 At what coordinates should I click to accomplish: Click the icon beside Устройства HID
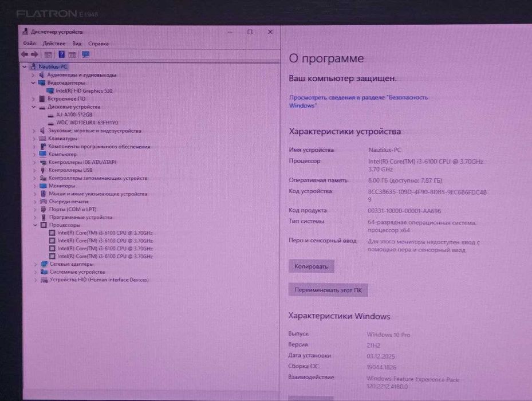point(44,280)
